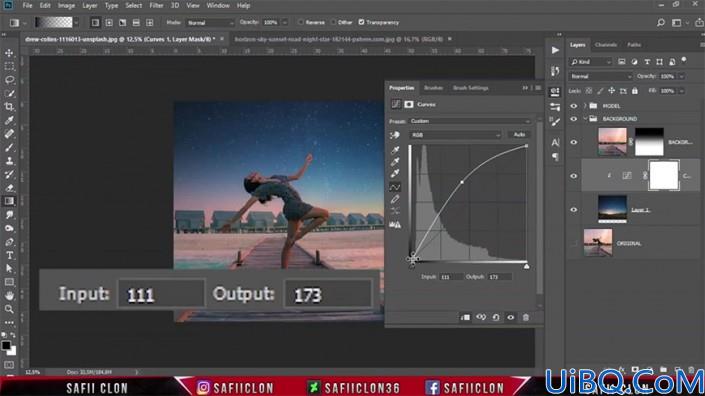Image resolution: width=705 pixels, height=396 pixels.
Task: Click the foreground color swatch
Action: point(6,346)
